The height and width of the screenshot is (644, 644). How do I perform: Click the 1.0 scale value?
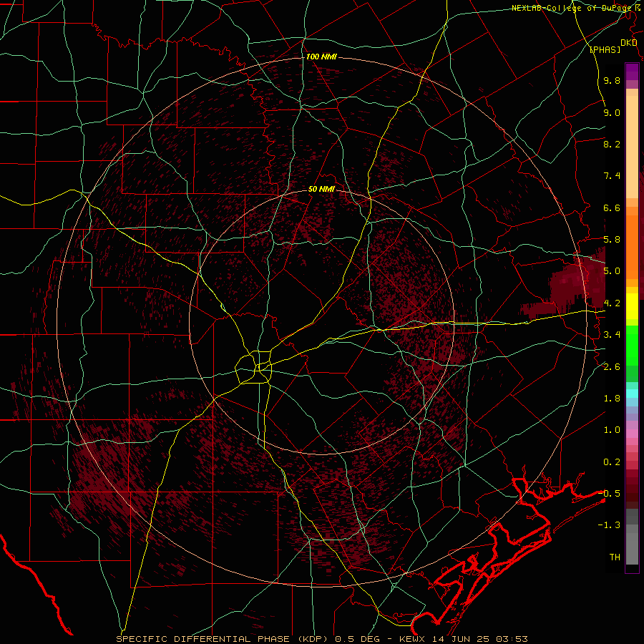coord(612,430)
